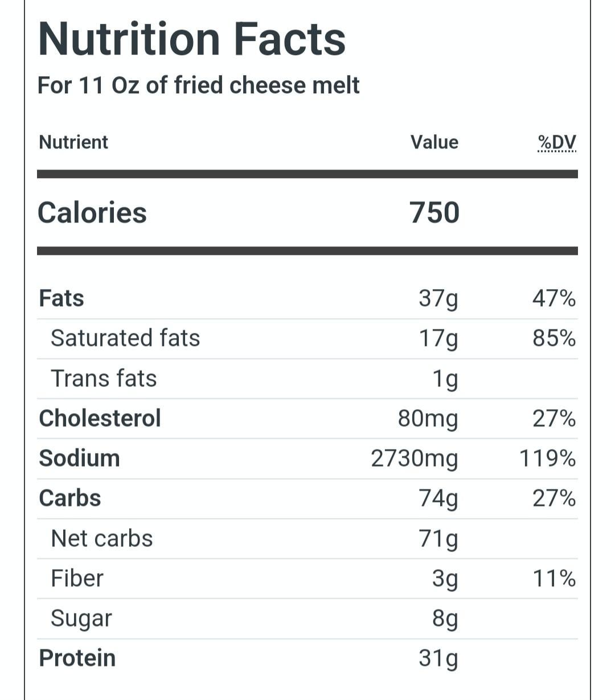Click the 750 calories value
Image resolution: width=615 pixels, height=700 pixels.
click(434, 213)
